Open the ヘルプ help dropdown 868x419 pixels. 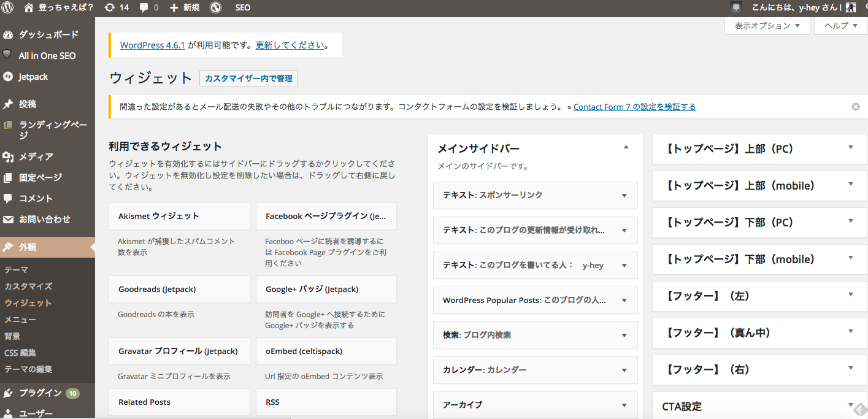[x=840, y=26]
